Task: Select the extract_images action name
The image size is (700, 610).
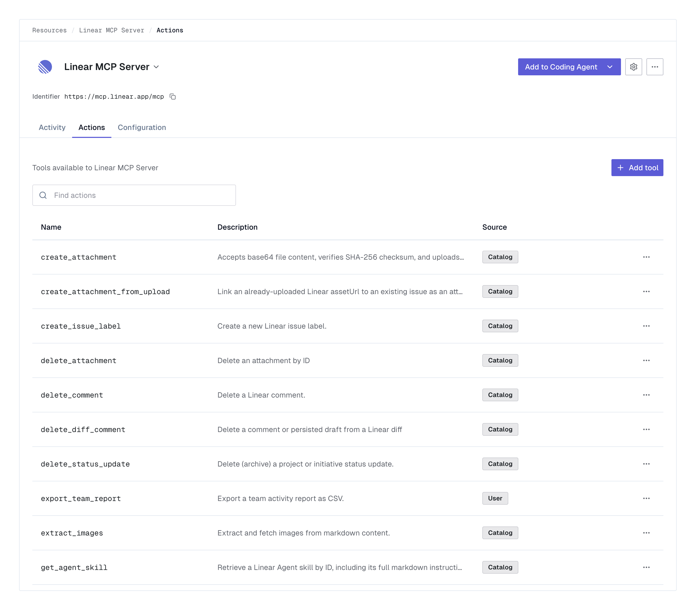Action: coord(72,533)
